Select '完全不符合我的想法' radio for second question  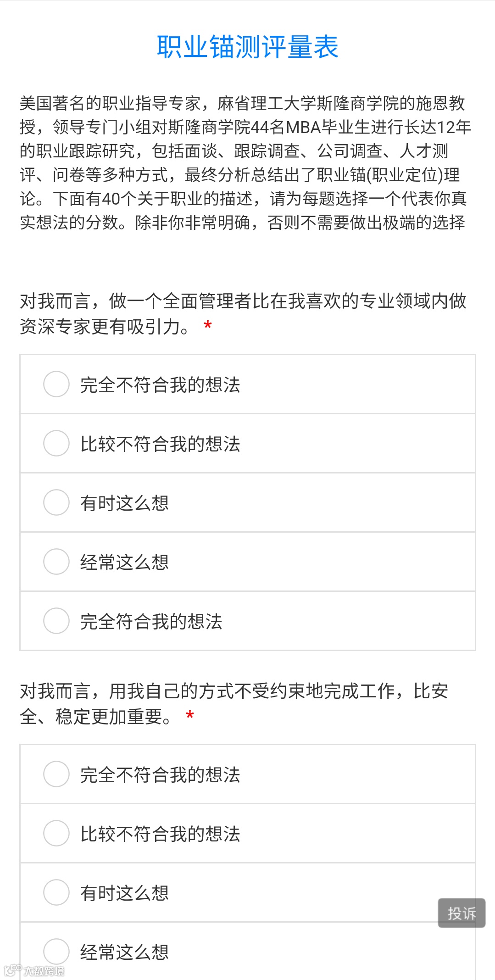click(x=56, y=774)
